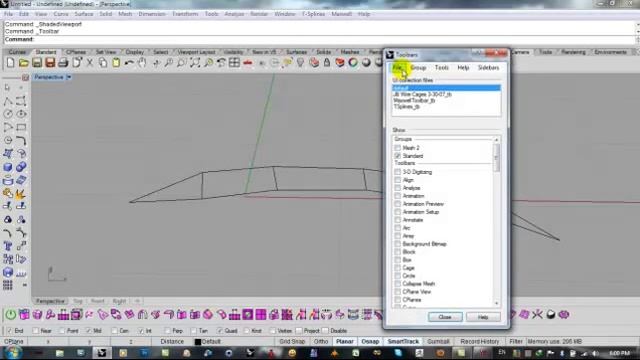Select the Rectangle tool in left sidebar
This screenshot has width=640, height=360.
[x=21, y=127]
